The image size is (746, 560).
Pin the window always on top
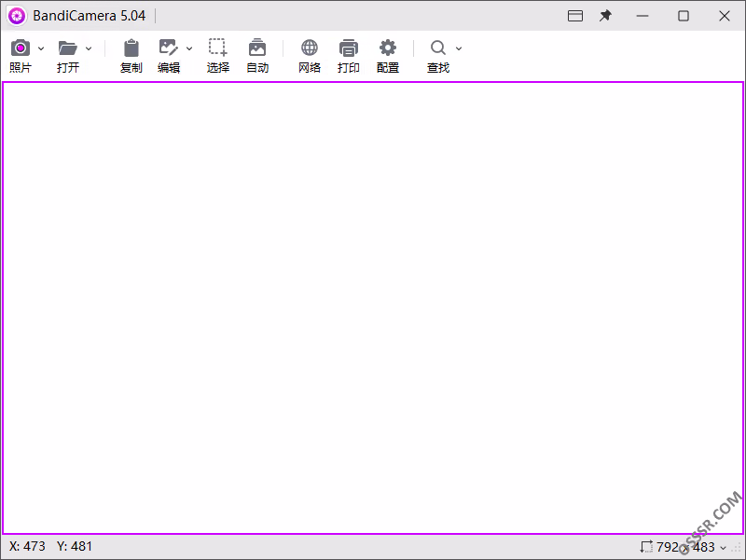coord(605,16)
